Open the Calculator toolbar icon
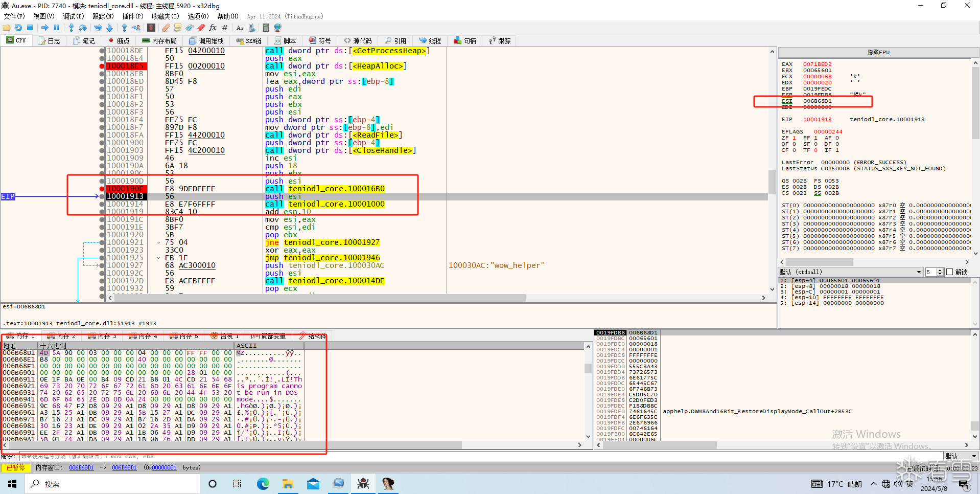This screenshot has width=980, height=494. pos(266,28)
